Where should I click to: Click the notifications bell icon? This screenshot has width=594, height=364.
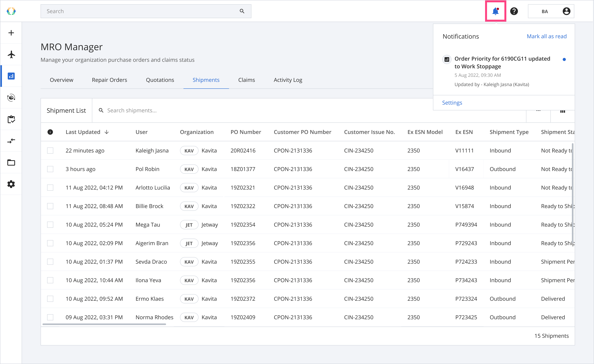495,11
